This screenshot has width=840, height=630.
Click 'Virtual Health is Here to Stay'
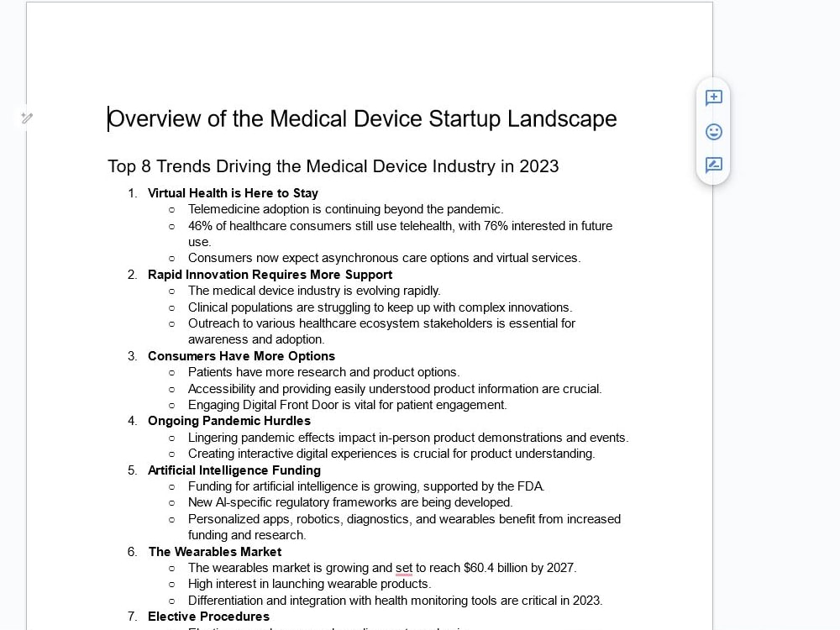coord(233,193)
